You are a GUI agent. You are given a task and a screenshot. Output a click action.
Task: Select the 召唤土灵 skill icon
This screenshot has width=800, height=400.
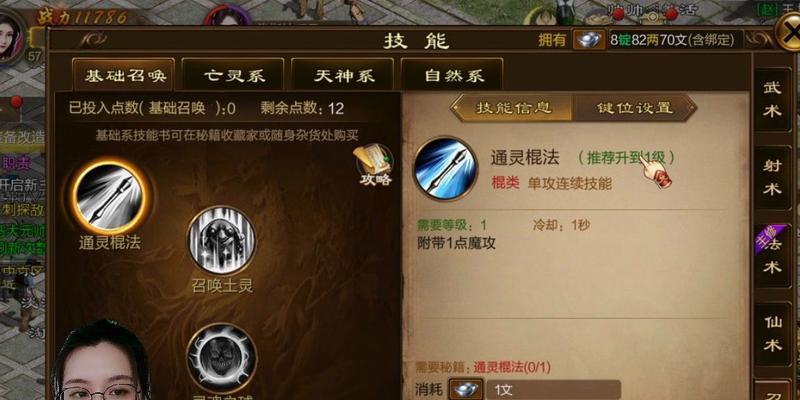222,239
